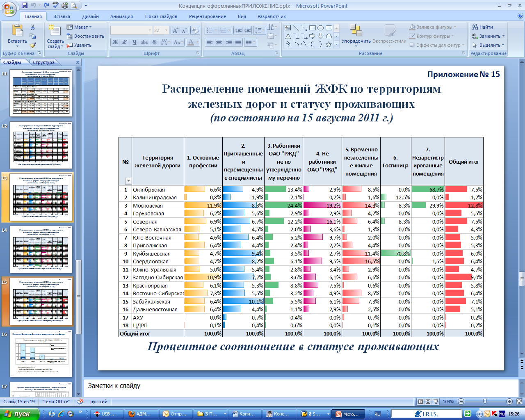Open the Рецензирование ribbon tab
The image size is (525, 420).
coord(208,16)
